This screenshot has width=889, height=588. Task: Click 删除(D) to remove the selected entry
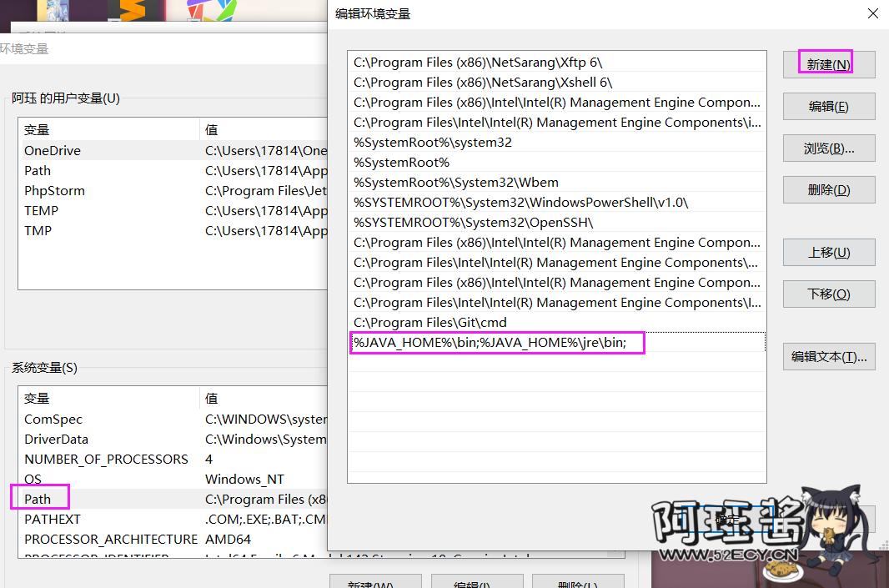pos(828,189)
